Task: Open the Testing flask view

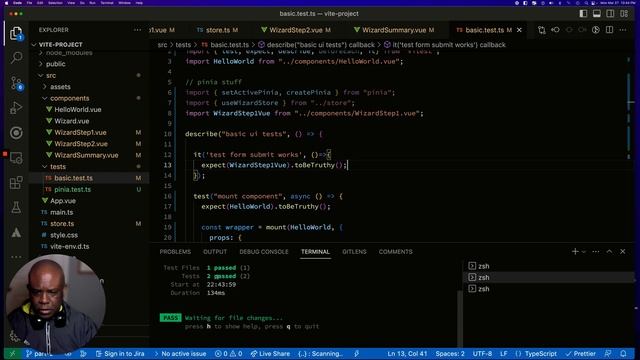Action: click(16, 208)
